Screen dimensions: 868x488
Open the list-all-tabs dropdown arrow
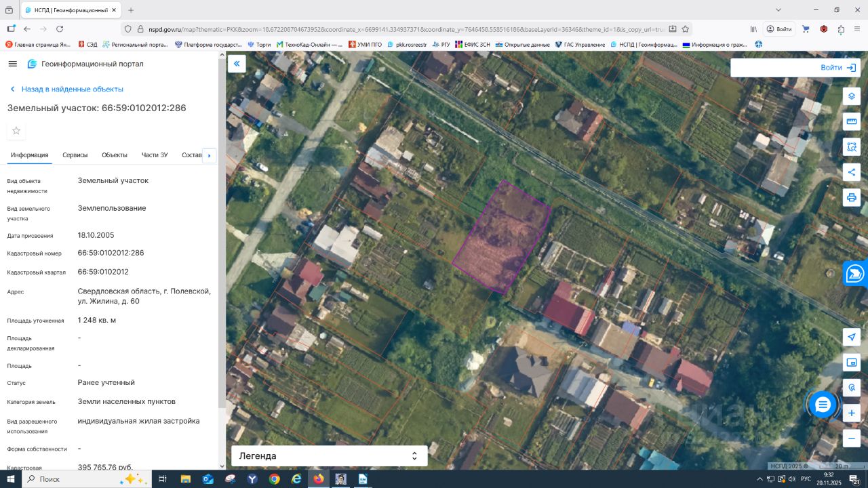(778, 10)
